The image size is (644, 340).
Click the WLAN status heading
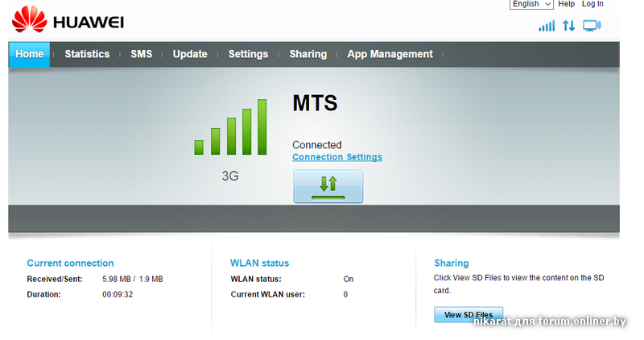click(259, 263)
